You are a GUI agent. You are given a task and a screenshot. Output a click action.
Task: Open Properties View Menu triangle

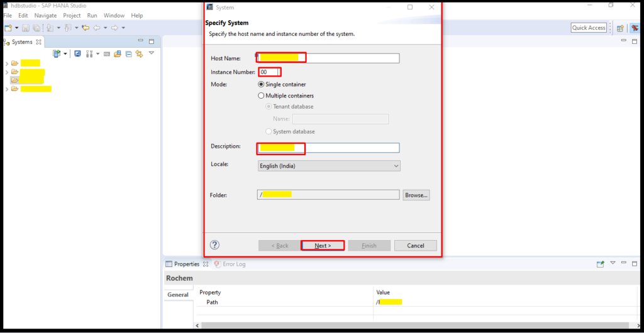(x=613, y=263)
